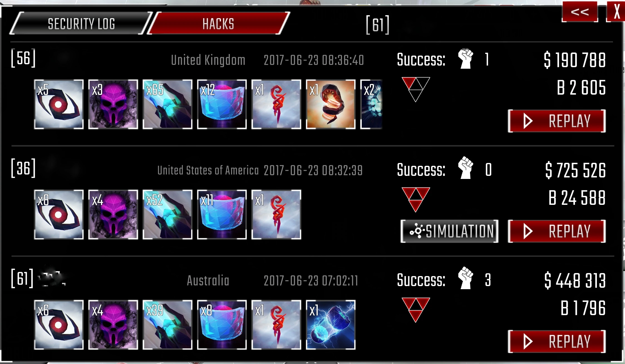The width and height of the screenshot is (625, 364).
Task: Click the triangle rating of the UK hack
Action: coord(416,89)
